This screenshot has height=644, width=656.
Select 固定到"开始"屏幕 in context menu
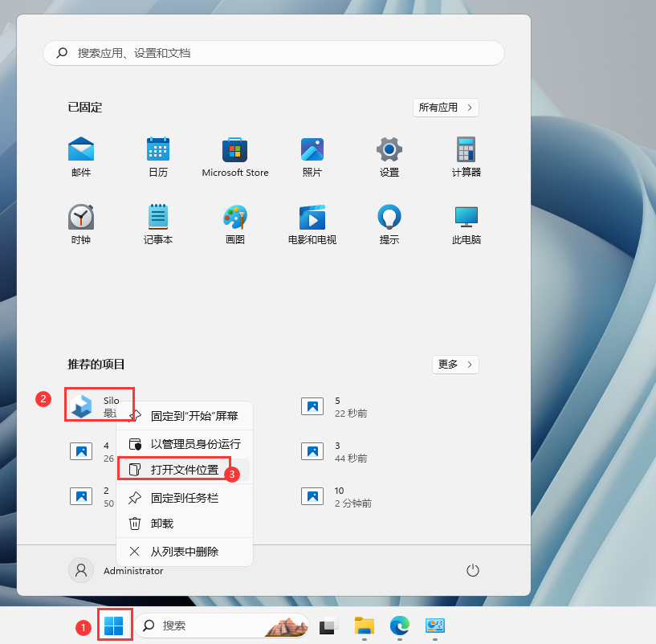point(185,416)
